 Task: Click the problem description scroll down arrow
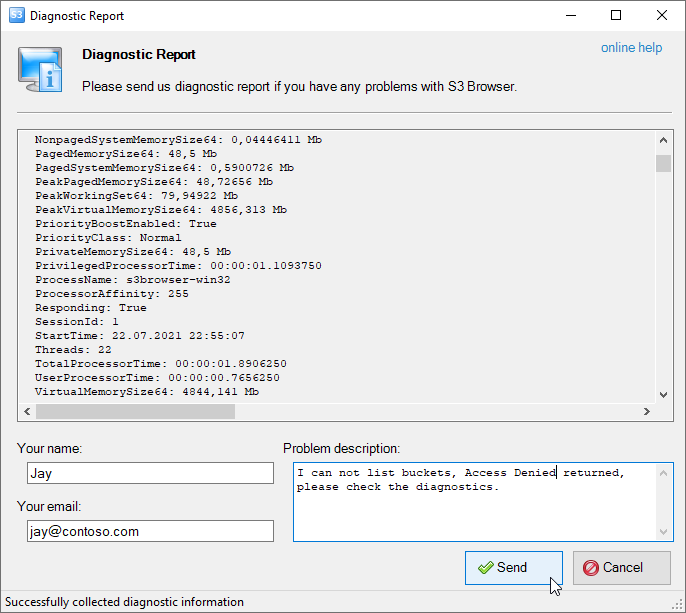coord(664,532)
